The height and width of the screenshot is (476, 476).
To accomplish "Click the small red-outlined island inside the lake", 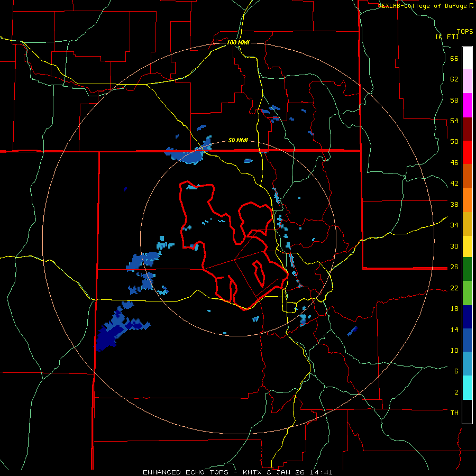I will click(259, 273).
